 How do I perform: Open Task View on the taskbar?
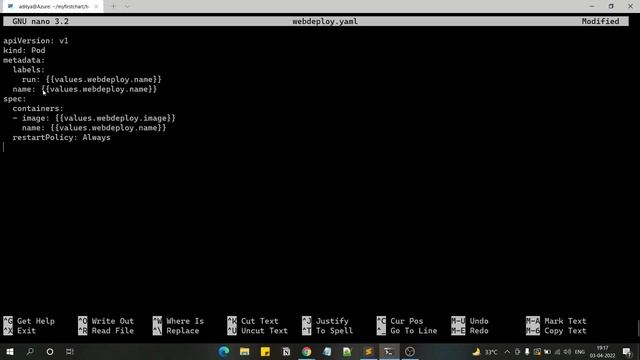point(70,351)
